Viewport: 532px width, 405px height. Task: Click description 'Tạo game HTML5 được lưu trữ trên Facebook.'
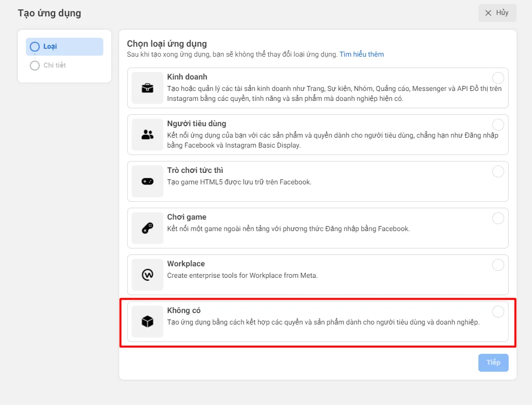coord(239,182)
